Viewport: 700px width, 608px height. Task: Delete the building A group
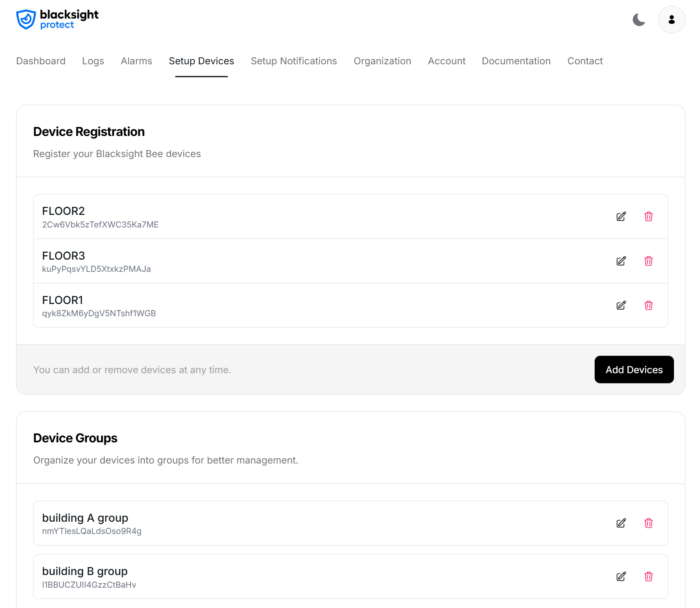pyautogui.click(x=649, y=523)
